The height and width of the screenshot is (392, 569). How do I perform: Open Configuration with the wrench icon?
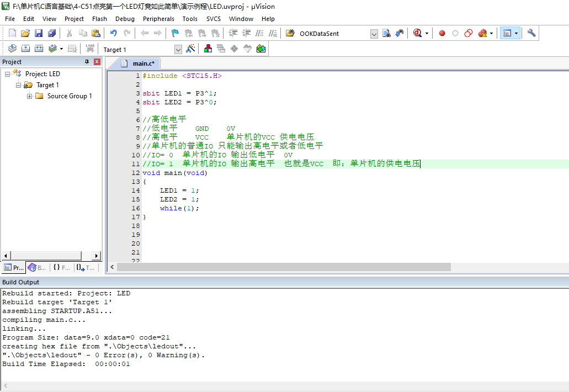(x=531, y=33)
